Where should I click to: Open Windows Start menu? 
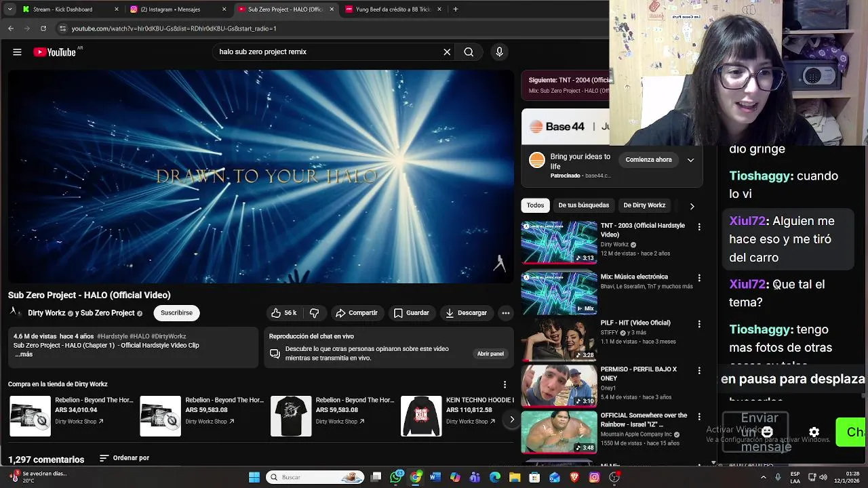[x=254, y=477]
